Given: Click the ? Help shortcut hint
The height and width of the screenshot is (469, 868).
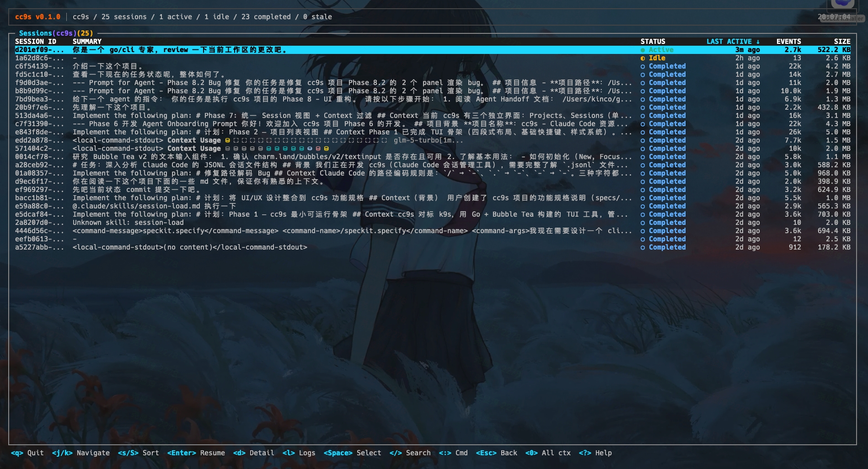Looking at the screenshot, I should pos(595,453).
